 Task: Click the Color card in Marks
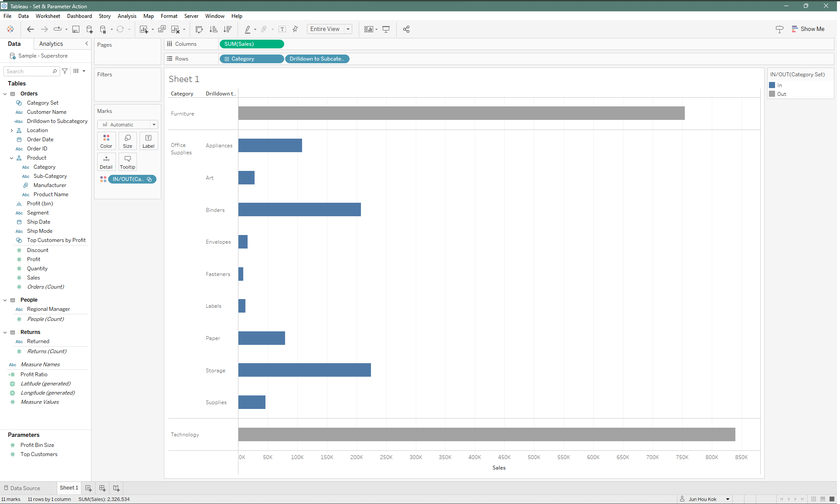point(106,141)
